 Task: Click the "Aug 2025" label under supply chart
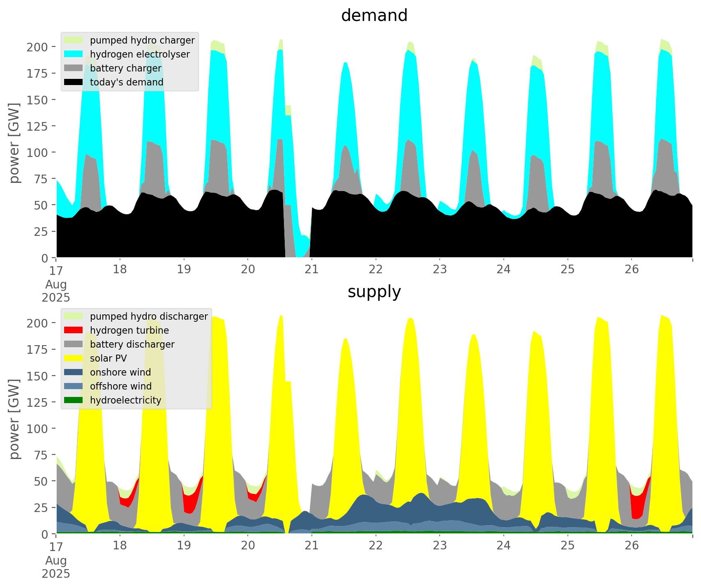[56, 567]
